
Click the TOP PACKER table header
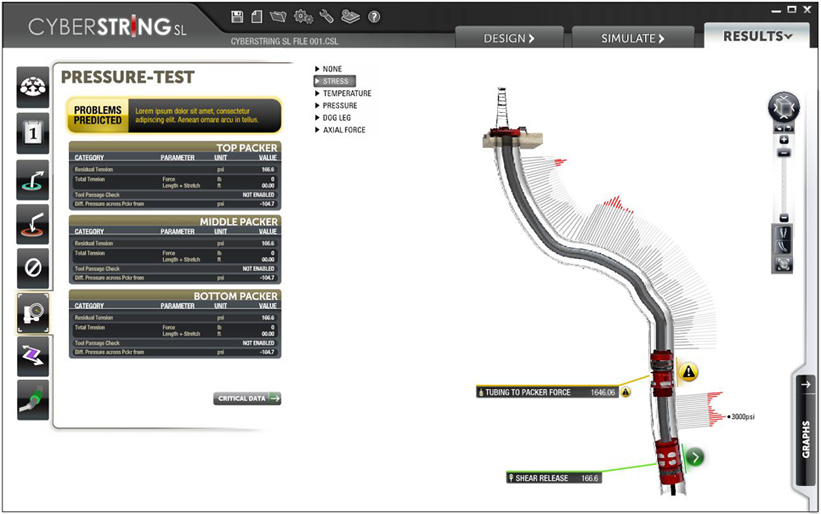(175, 148)
